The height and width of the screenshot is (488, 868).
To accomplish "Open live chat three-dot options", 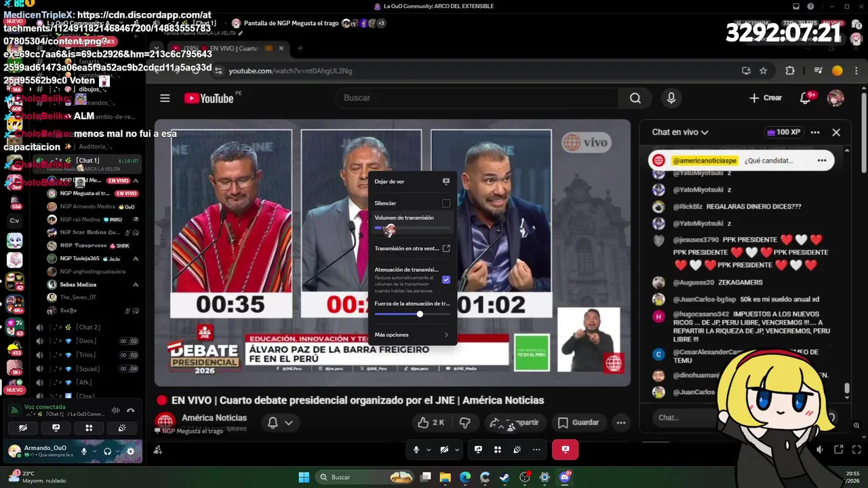I will point(815,132).
